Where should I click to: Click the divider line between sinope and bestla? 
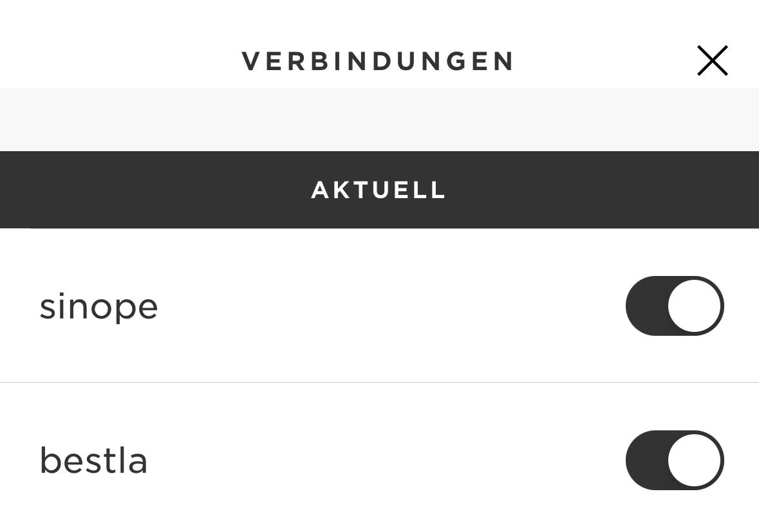(x=380, y=383)
